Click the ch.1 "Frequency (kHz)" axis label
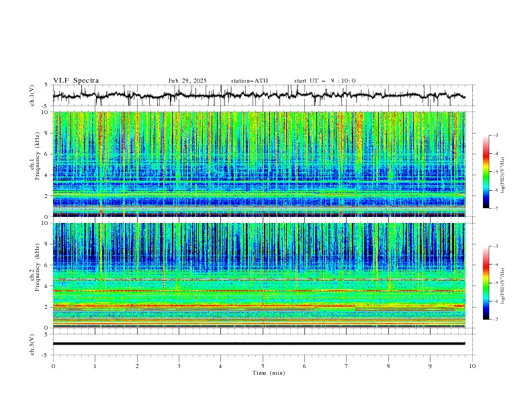Screen dimensions: 532x411 point(38,156)
